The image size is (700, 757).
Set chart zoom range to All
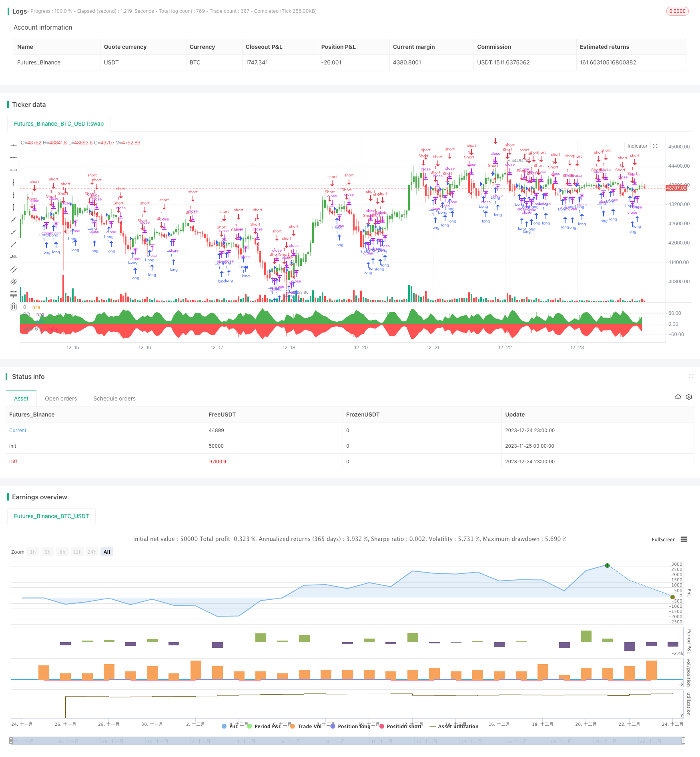(x=107, y=552)
